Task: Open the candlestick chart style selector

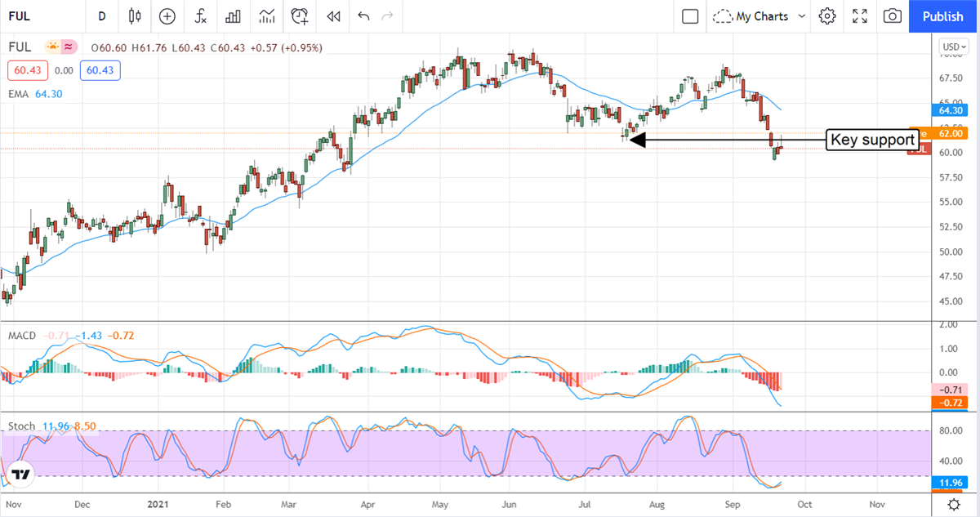Action: tap(135, 16)
